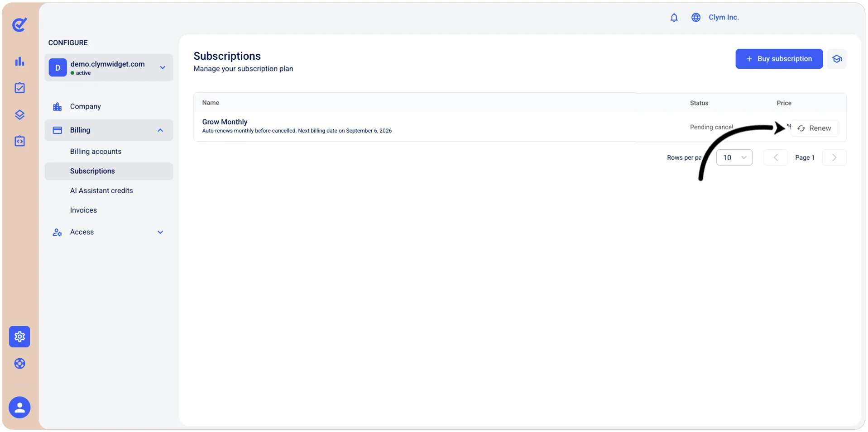868x432 pixels.
Task: Open Billing accounts in the sidebar
Action: (96, 152)
